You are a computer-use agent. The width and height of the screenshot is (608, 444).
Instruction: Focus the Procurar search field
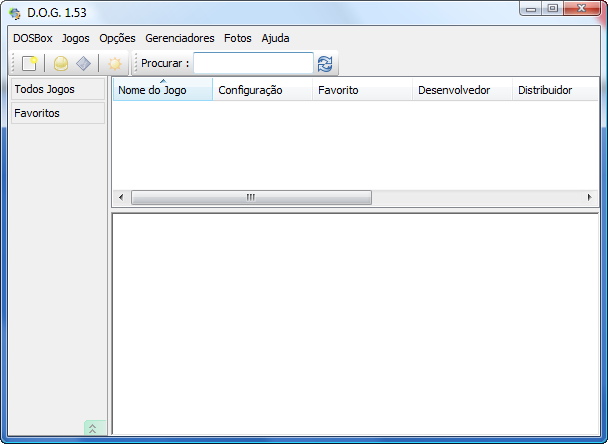coord(253,63)
